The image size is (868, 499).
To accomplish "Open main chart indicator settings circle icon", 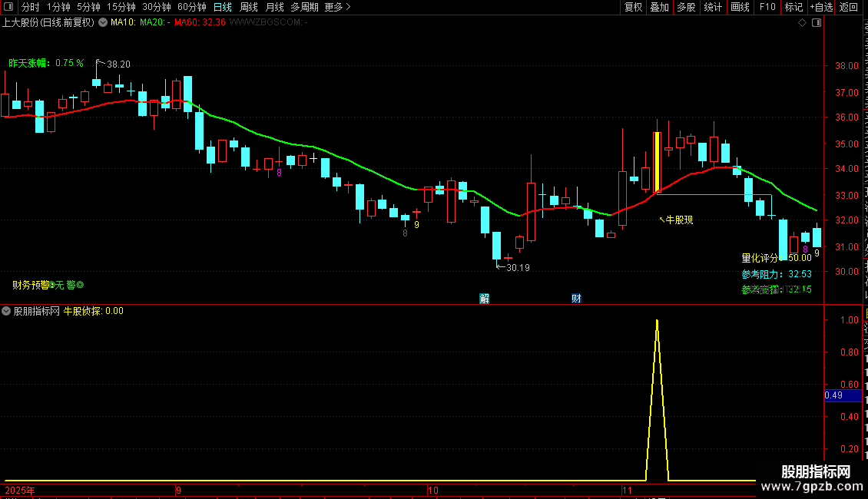I will (103, 22).
